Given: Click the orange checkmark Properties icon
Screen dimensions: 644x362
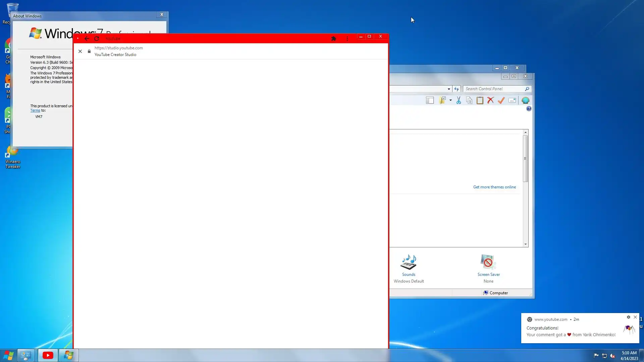Looking at the screenshot, I should click(501, 100).
